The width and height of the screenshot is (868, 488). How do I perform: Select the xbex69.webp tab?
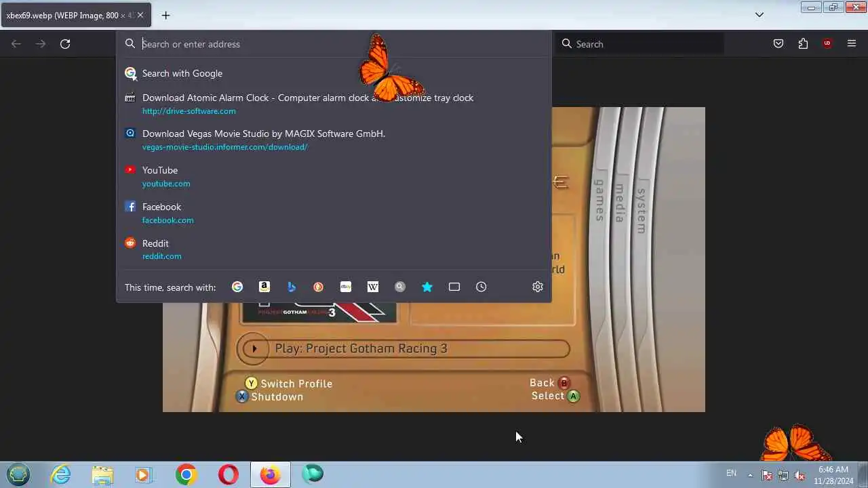pyautogui.click(x=75, y=15)
